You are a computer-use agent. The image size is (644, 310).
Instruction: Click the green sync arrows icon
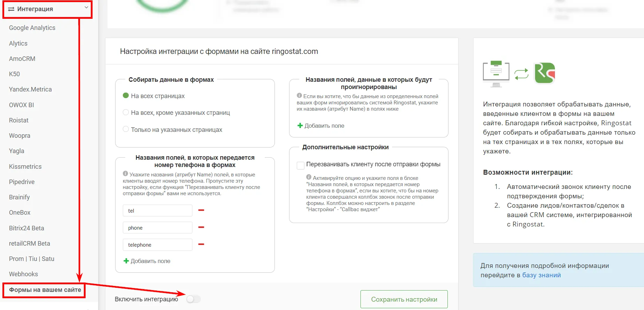click(x=521, y=74)
